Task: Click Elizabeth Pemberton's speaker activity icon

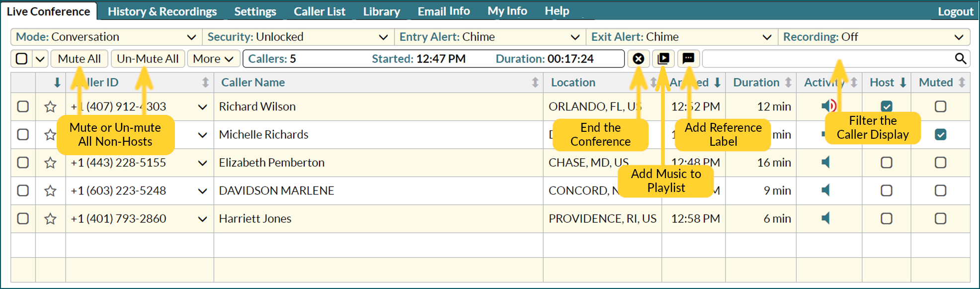Action: [826, 162]
